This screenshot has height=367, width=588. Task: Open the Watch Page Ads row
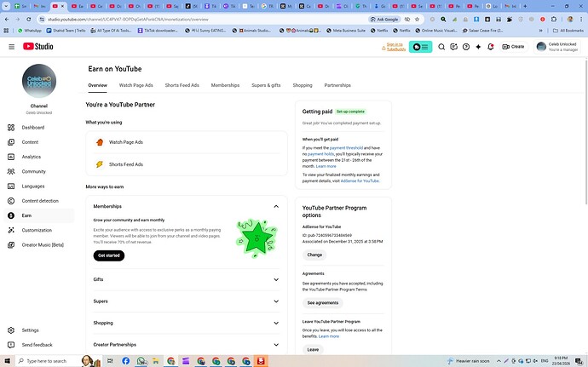[x=187, y=142]
